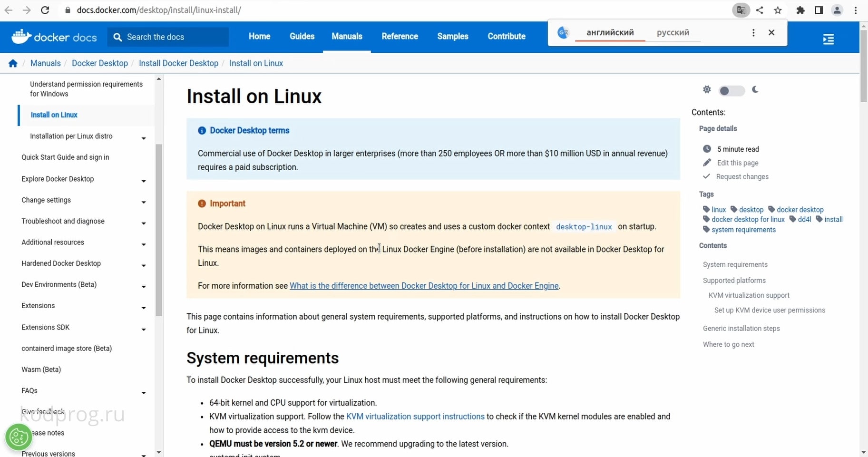Screen dimensions: 868x457
Task: Jump to Set up KVM device user permissions
Action: (x=770, y=311)
